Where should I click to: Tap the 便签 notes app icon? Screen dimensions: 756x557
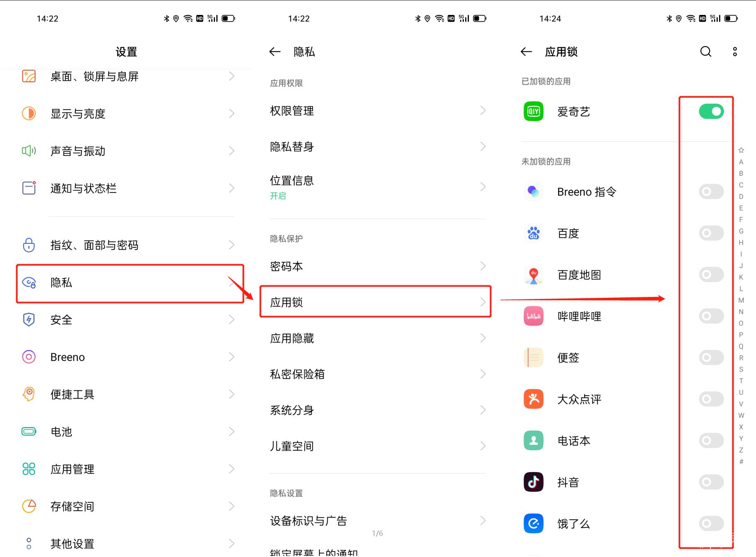[534, 358]
